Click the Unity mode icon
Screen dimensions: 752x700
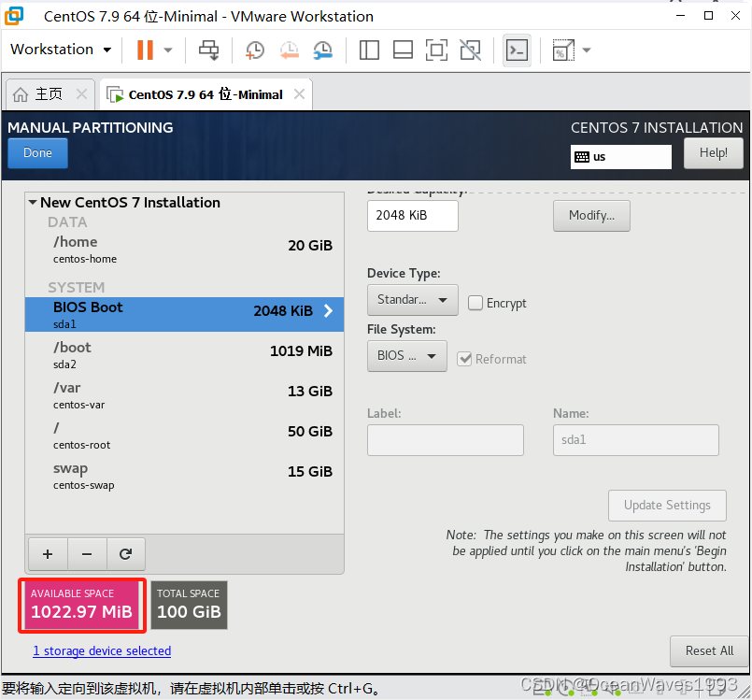(471, 50)
